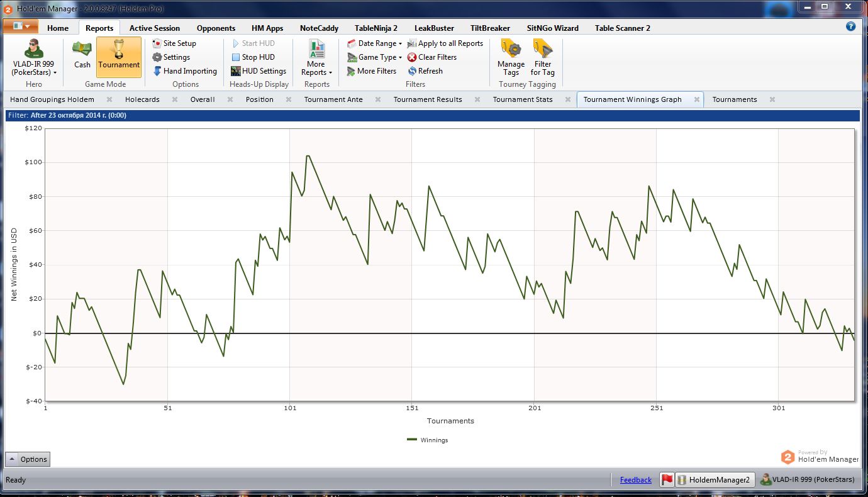The height and width of the screenshot is (497, 868).
Task: Switch to the Tournament Stats report tab
Action: 523,99
